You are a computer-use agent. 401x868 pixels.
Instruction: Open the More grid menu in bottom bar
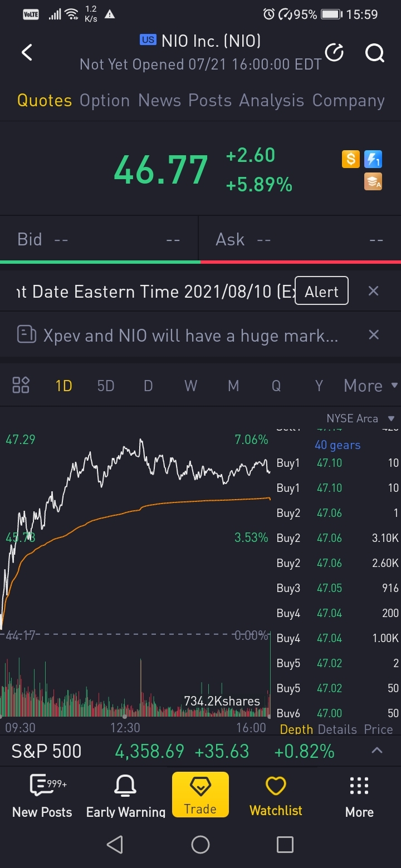(x=359, y=796)
